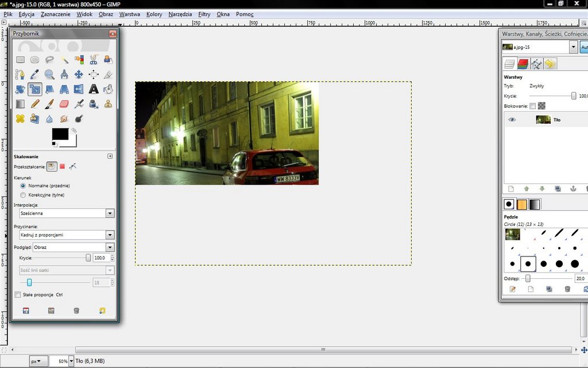
Task: Switch to the Patterns tab
Action: coord(522,204)
